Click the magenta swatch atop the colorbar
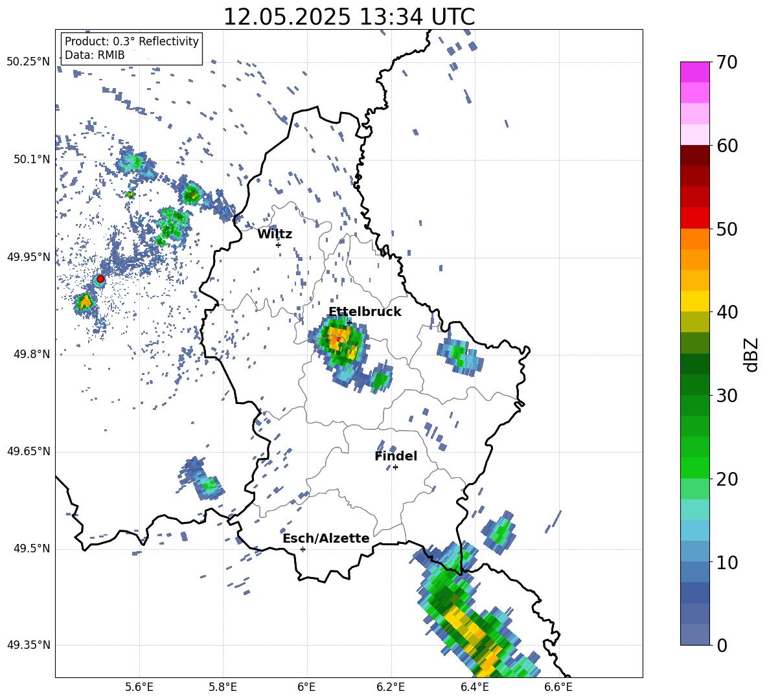 pyautogui.click(x=694, y=72)
